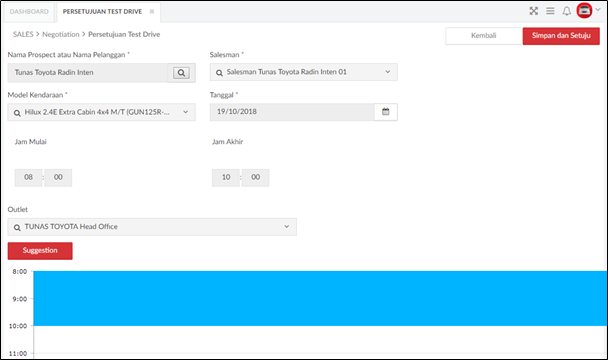Open the Outlet dropdown
Screen dimensions: 608x360
coord(152,227)
